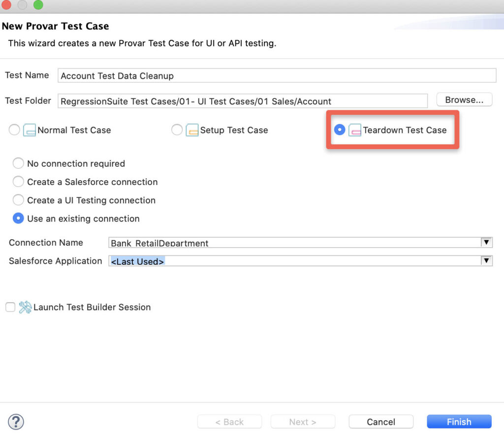
Task: Click the green window zoom button
Action: pyautogui.click(x=38, y=5)
